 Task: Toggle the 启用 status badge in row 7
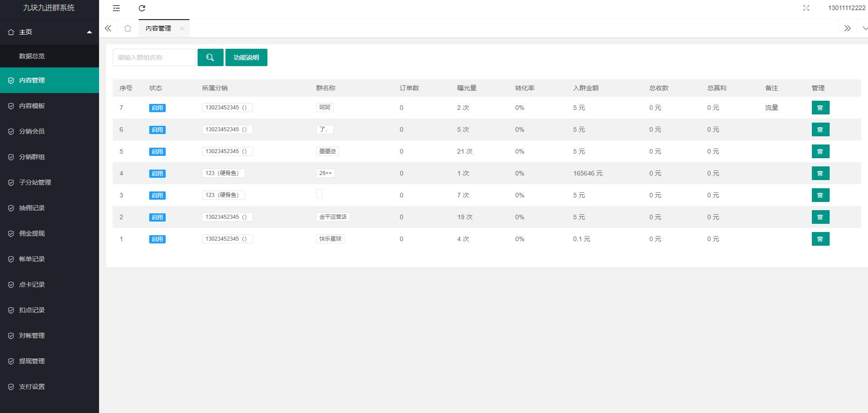point(157,108)
